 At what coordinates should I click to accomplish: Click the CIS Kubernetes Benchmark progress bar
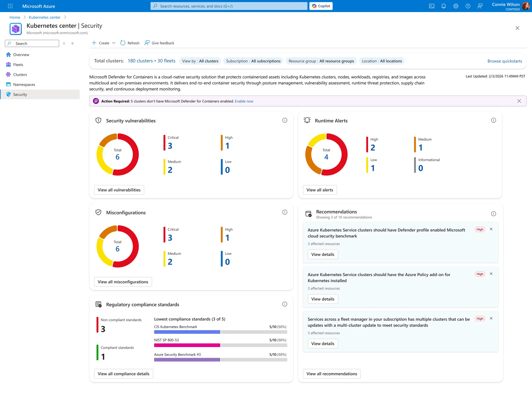tap(221, 332)
